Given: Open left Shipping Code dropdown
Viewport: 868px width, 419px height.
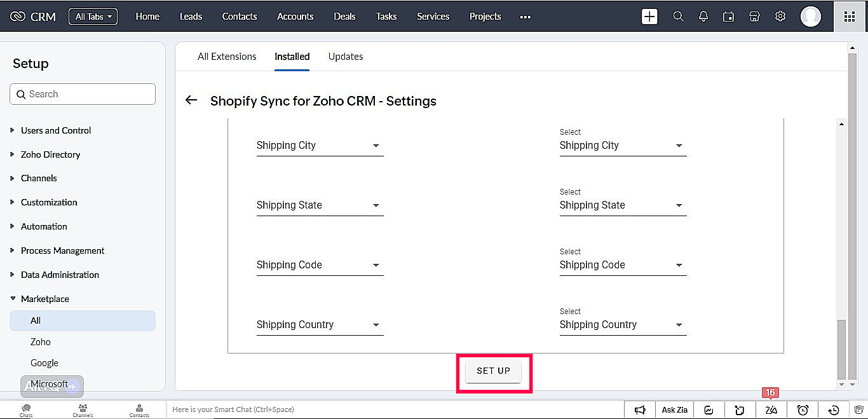Looking at the screenshot, I should (320, 265).
